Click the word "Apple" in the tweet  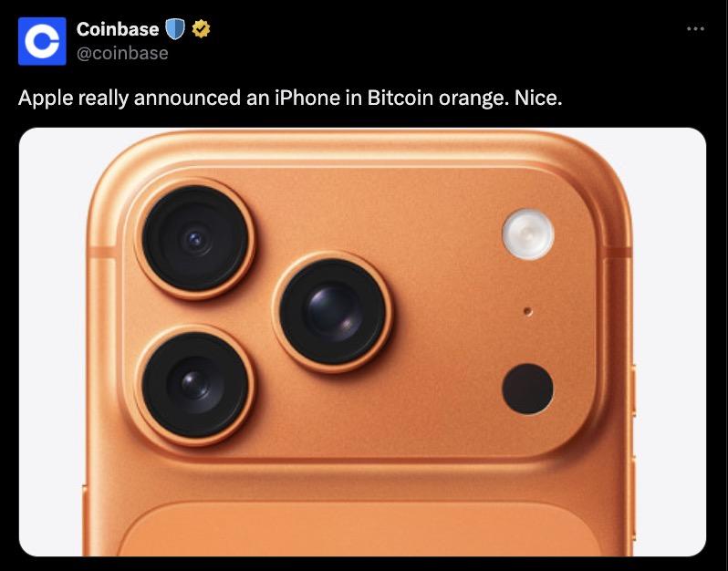point(45,98)
